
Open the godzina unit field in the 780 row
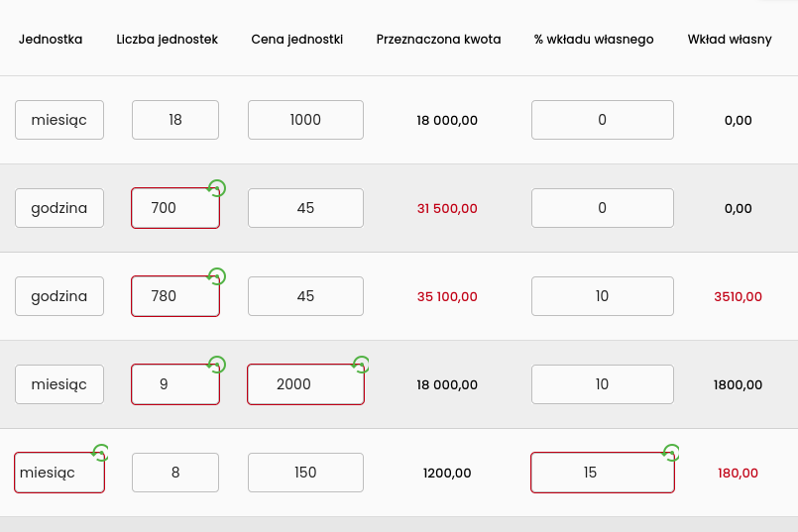59,296
